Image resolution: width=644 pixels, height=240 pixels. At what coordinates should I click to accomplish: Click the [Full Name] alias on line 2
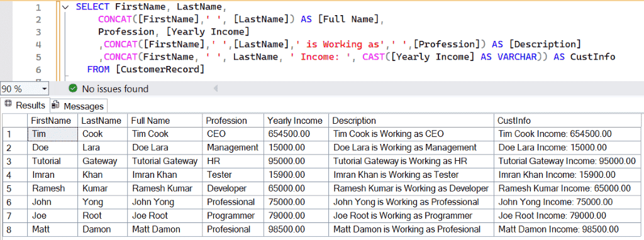[x=349, y=19]
